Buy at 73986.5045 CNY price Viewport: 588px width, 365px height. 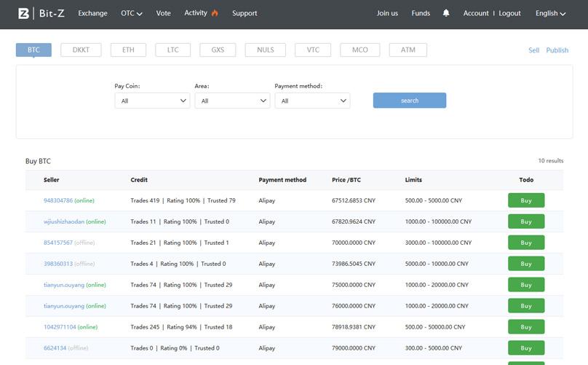pos(526,263)
